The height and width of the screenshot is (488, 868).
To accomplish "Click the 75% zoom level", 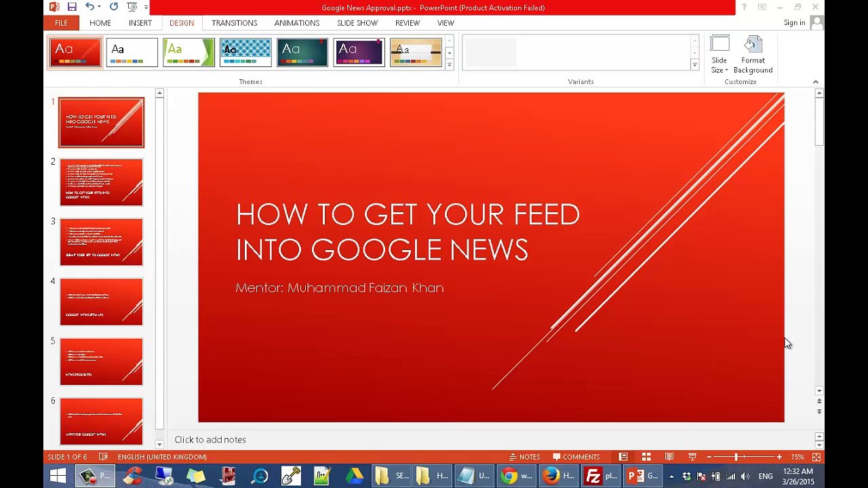I will point(797,457).
